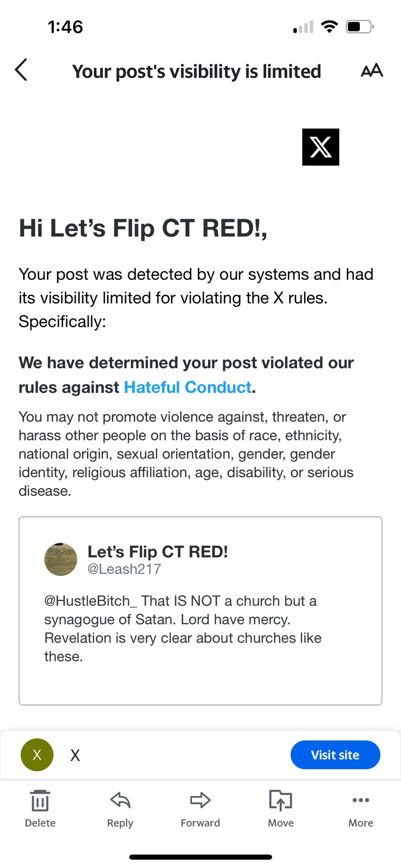Tap the Let's Flip CT RED! profile picture
Screen dimensions: 401x868
pos(61,559)
